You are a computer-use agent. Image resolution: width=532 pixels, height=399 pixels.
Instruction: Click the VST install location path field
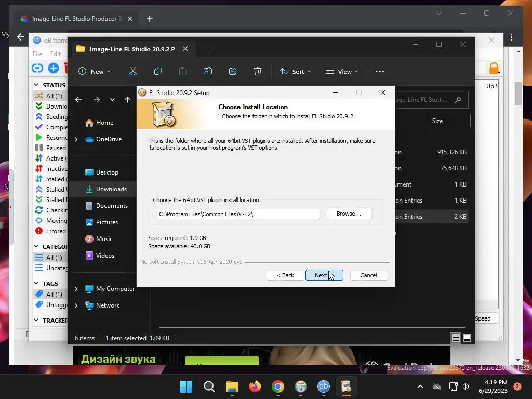238,214
